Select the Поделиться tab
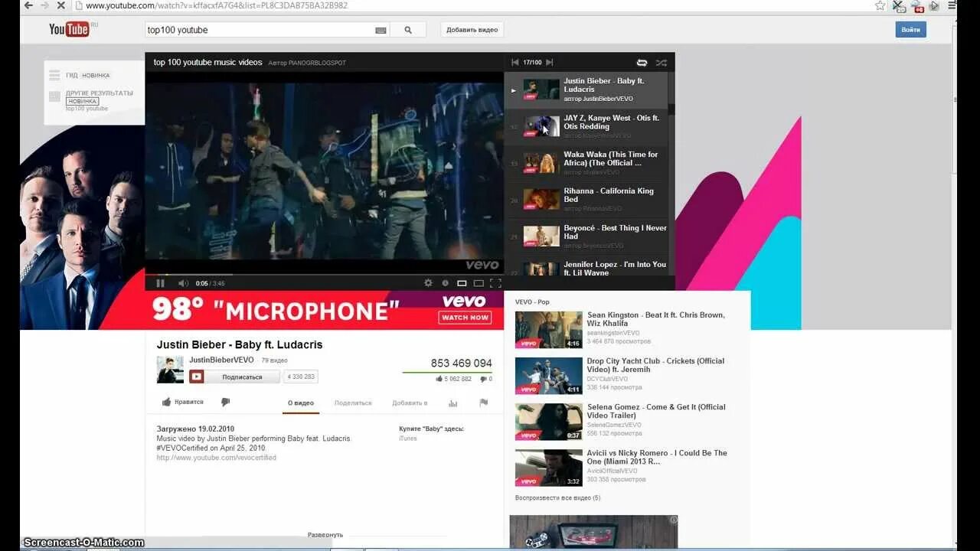This screenshot has width=980, height=551. [x=353, y=403]
